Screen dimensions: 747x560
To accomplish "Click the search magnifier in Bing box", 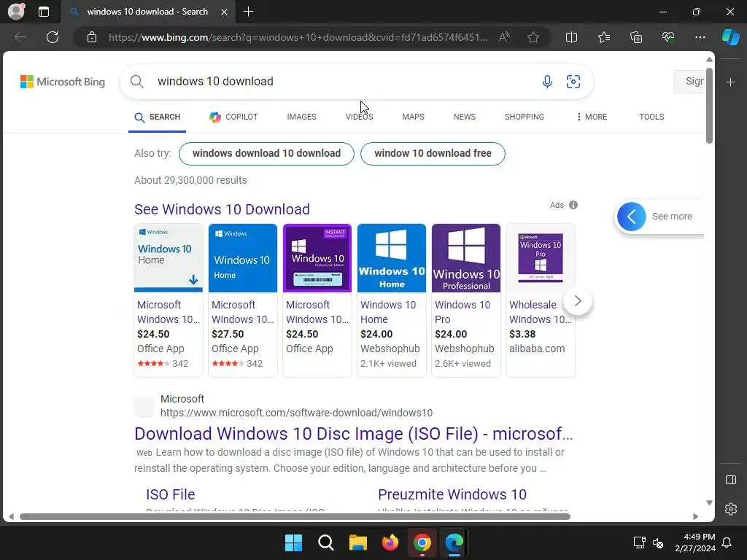I will pos(136,82).
